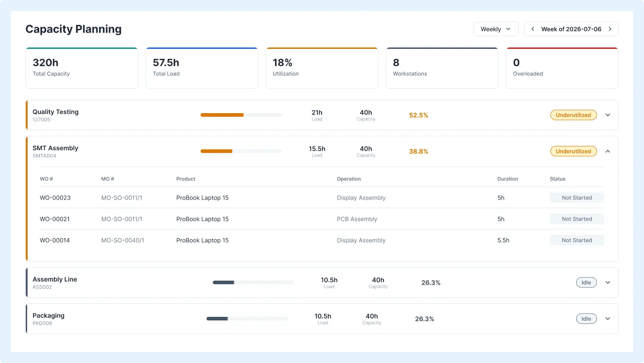The image size is (644, 363).
Task: Click the Total Load 57.5h card
Action: pos(202,68)
